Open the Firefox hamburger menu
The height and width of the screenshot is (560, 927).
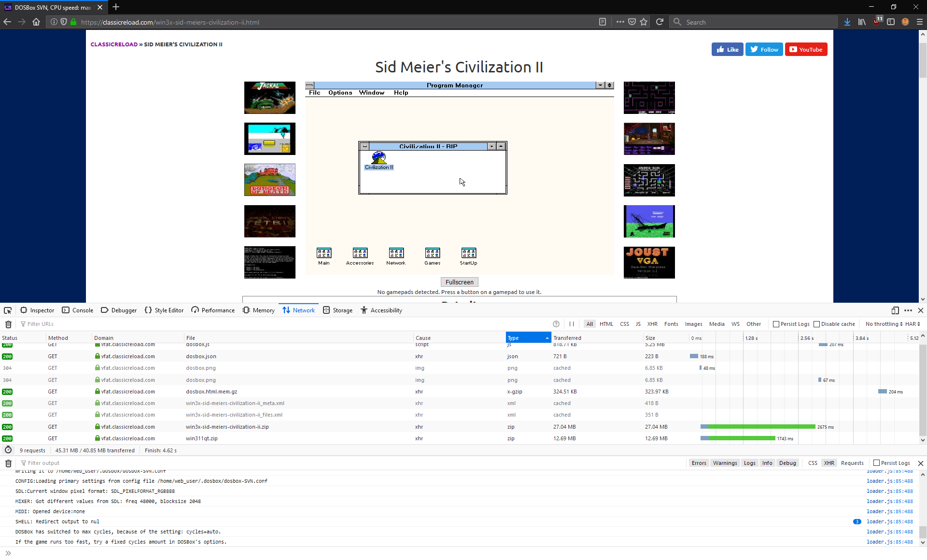(920, 22)
